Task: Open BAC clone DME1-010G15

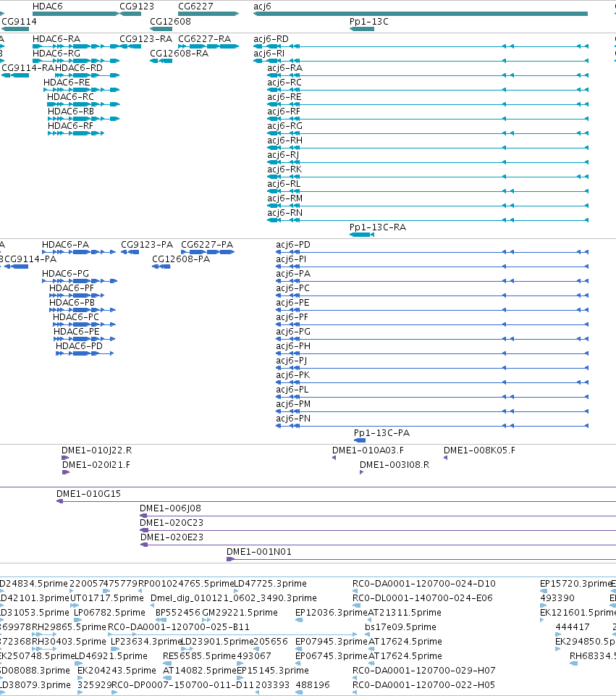Action: point(88,494)
